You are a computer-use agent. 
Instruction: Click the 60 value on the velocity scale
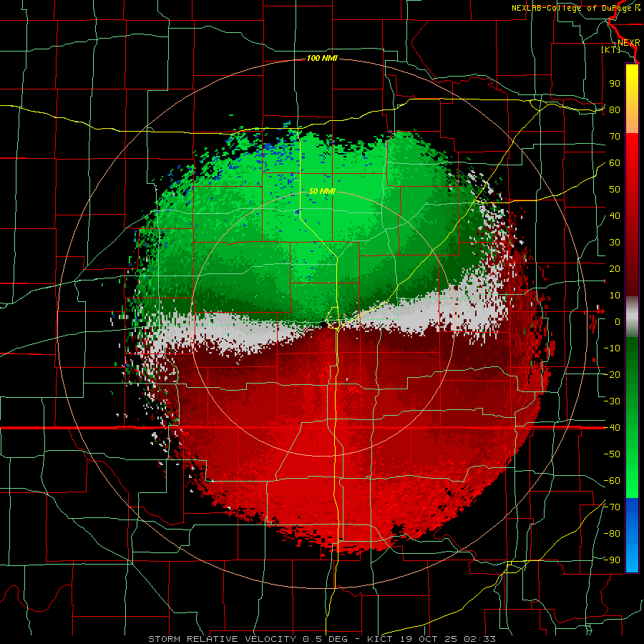pyautogui.click(x=615, y=163)
